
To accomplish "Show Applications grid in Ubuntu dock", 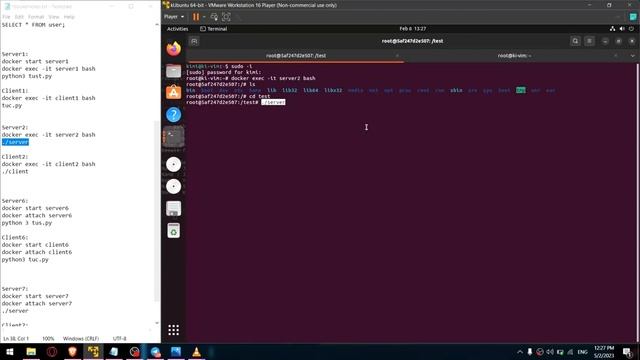I will point(173,330).
